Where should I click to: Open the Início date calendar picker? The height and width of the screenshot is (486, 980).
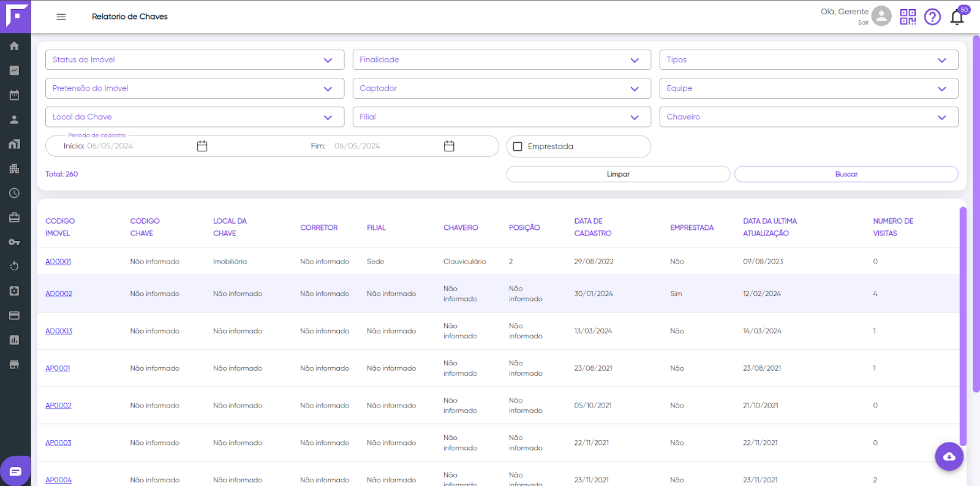[x=202, y=146]
